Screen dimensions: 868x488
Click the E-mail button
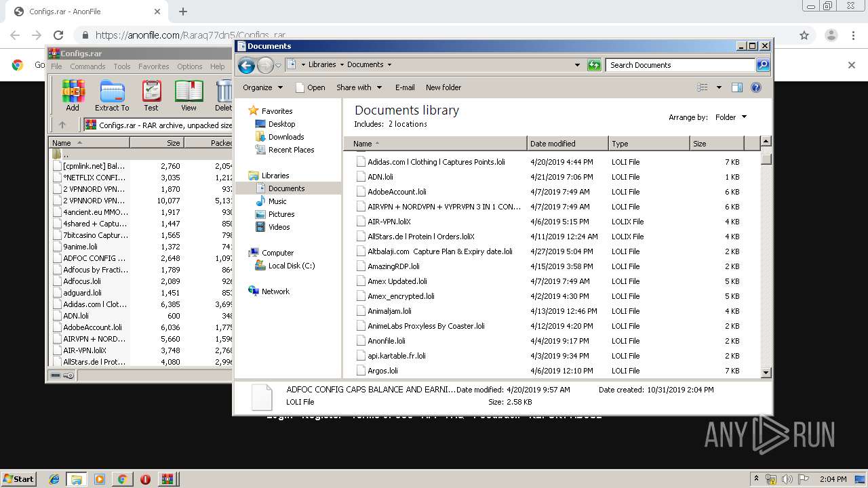[x=405, y=87]
